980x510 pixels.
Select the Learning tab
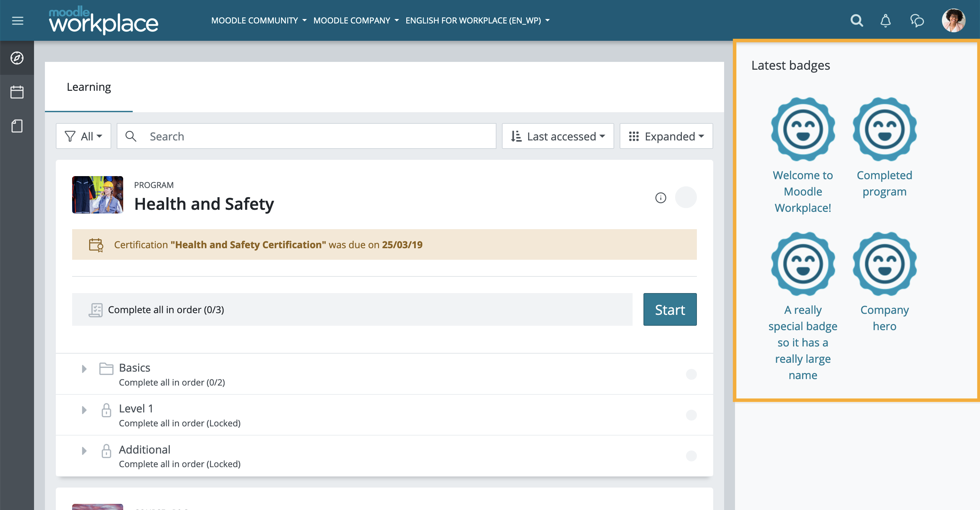(88, 87)
